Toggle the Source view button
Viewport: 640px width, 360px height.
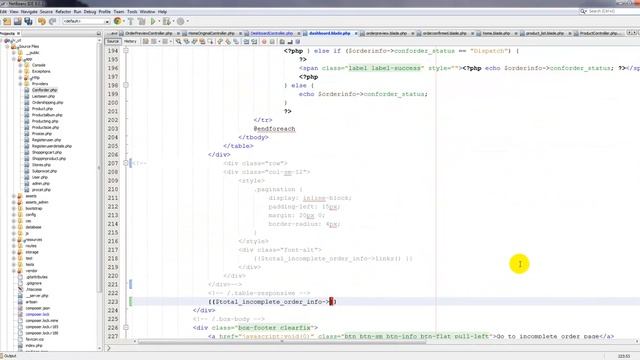tap(112, 42)
